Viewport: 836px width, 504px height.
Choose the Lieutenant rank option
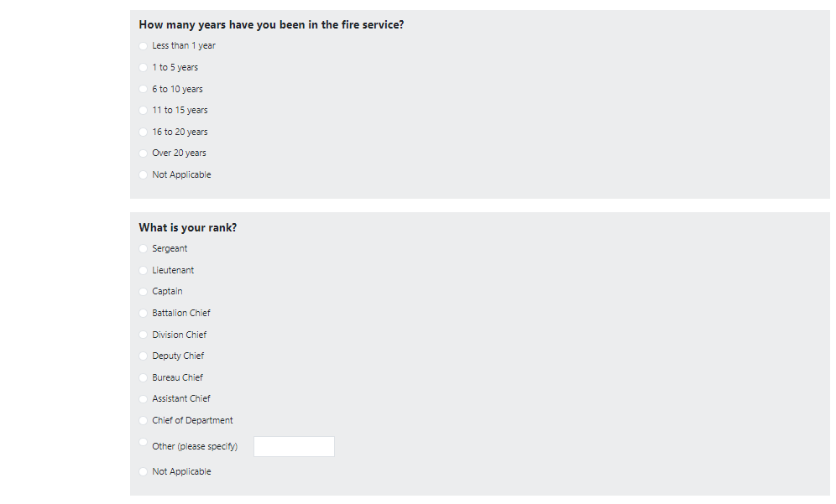click(144, 270)
